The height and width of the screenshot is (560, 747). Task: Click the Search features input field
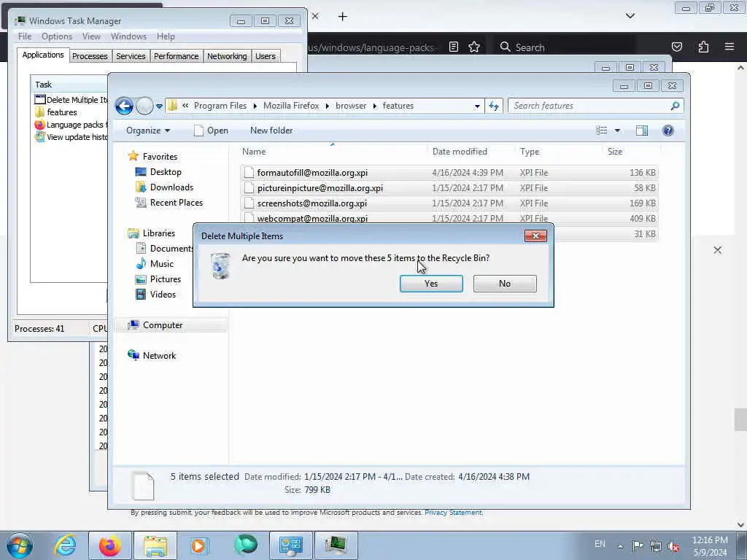point(589,106)
